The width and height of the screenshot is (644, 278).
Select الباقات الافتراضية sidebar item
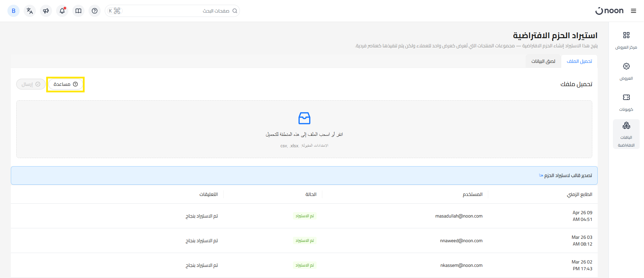[626, 134]
